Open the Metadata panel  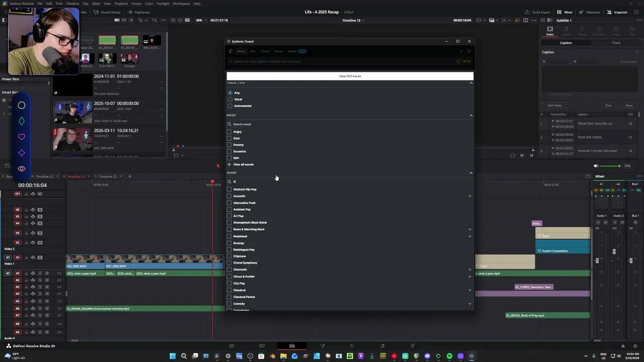(589, 12)
